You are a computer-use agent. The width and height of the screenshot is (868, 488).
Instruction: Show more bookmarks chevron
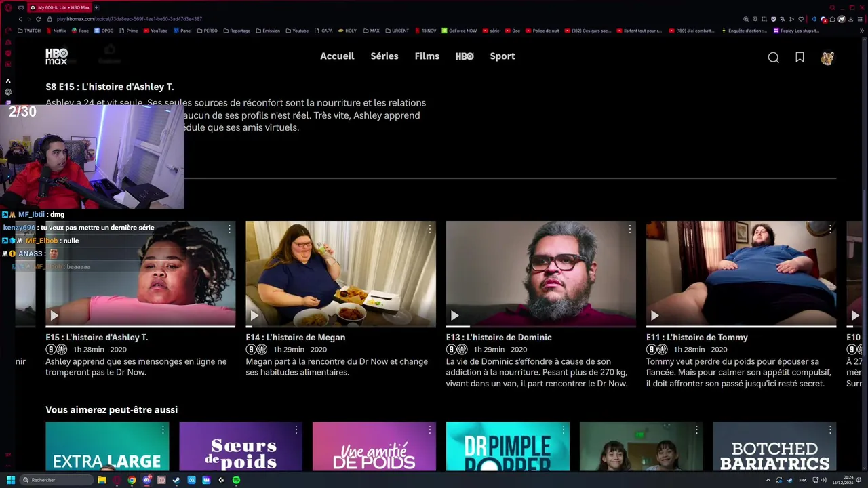[862, 30]
